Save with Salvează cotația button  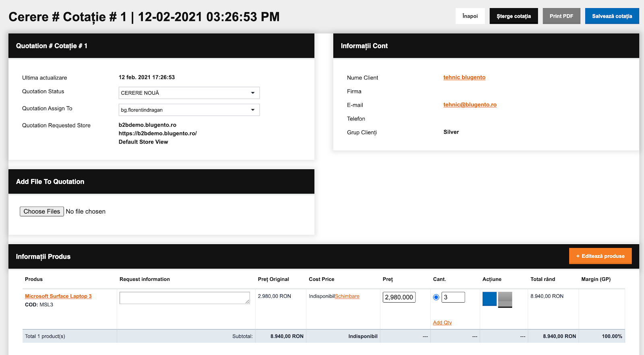pos(612,16)
